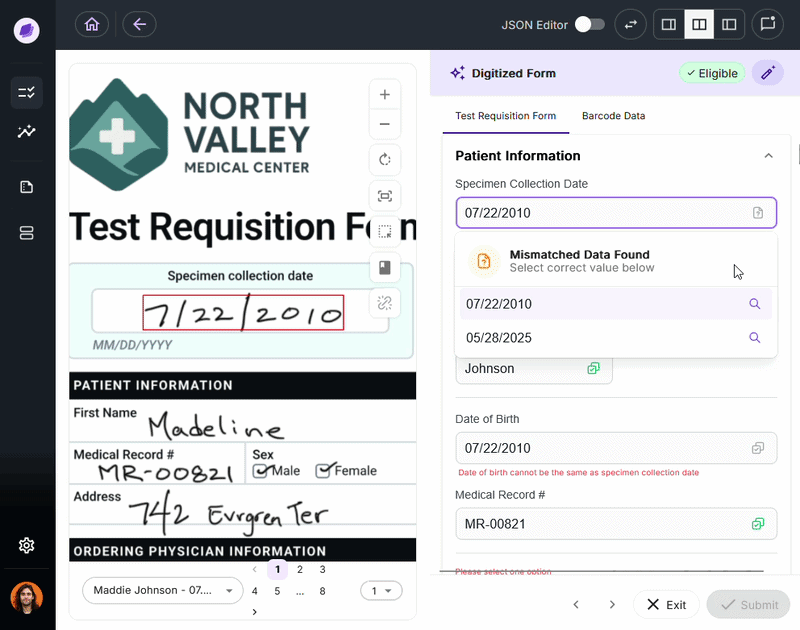Zoom in on the document viewer

[x=385, y=94]
